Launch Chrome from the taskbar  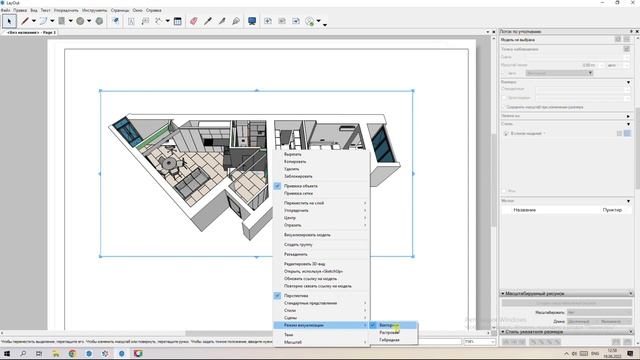(x=72, y=353)
